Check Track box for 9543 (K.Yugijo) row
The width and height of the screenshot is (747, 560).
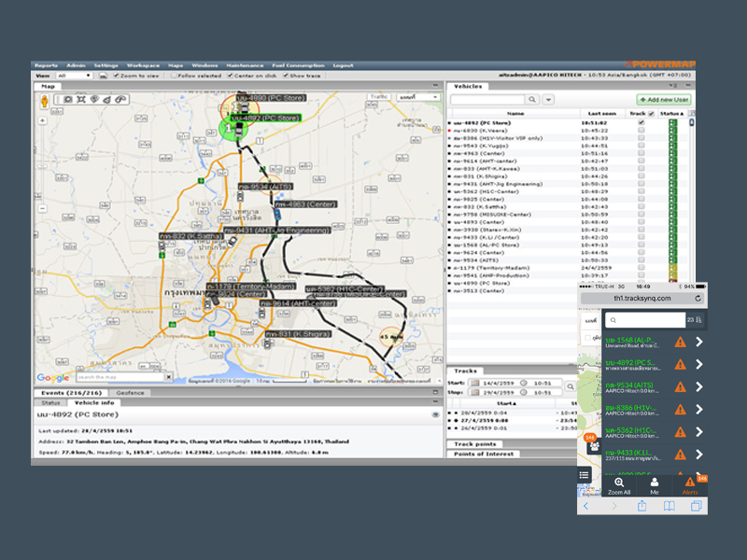(641, 146)
